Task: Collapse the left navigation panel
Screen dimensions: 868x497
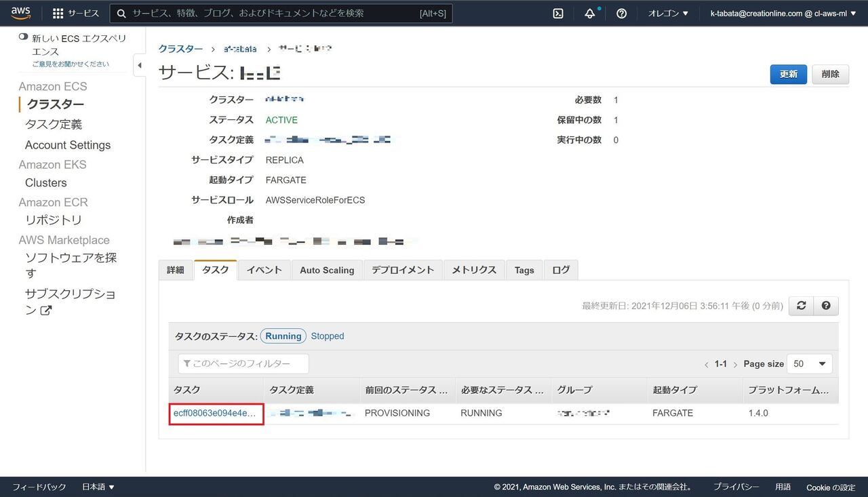Action: pyautogui.click(x=140, y=65)
